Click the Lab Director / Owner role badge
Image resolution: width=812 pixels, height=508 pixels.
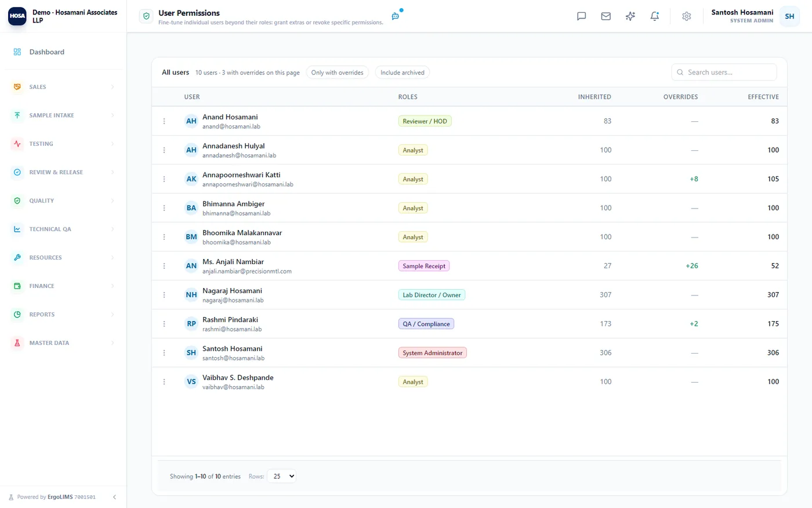click(x=432, y=295)
